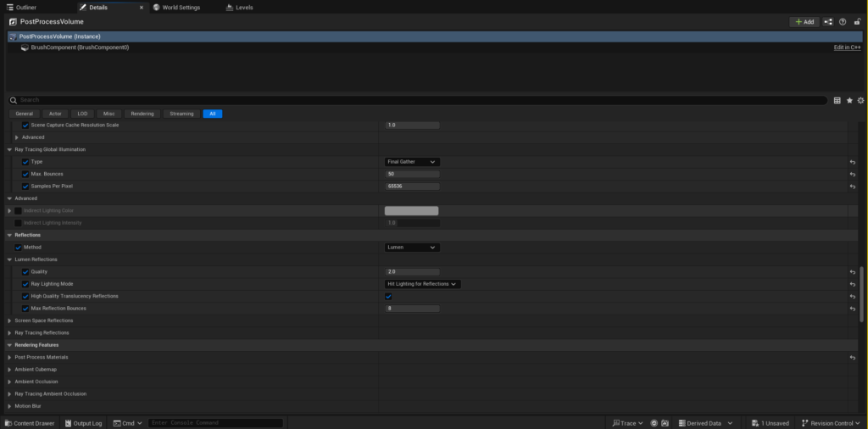
Task: Expand Ray Tracing Reflections section
Action: pyautogui.click(x=9, y=332)
